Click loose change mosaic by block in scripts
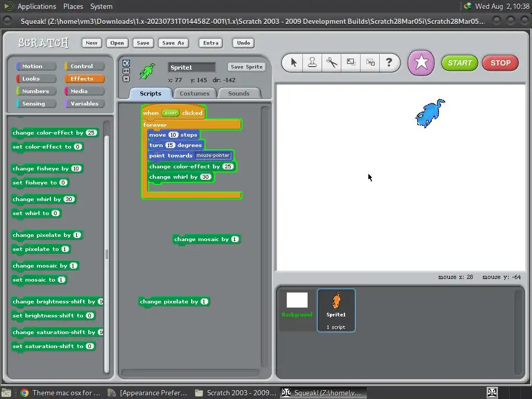The width and height of the screenshot is (532, 399). [206, 240]
